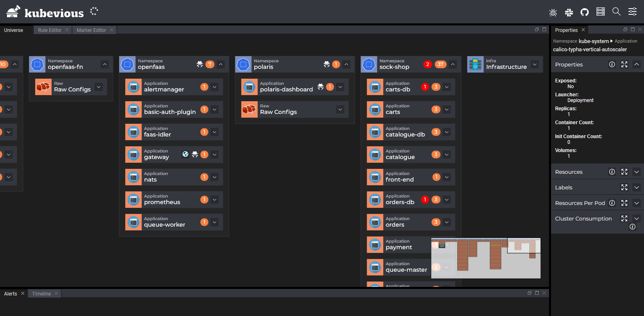The width and height of the screenshot is (644, 316).
Task: Close the Timeline tab
Action: coord(56,293)
